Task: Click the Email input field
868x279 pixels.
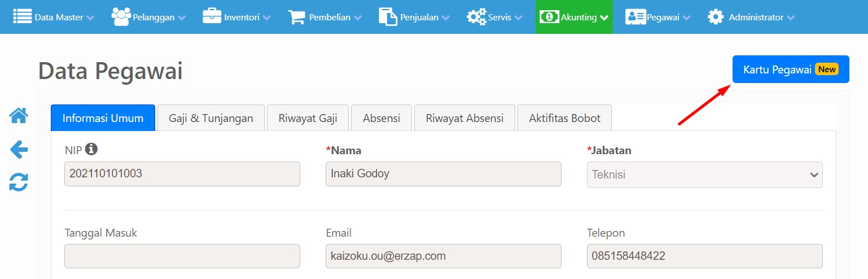Action: coord(444,256)
